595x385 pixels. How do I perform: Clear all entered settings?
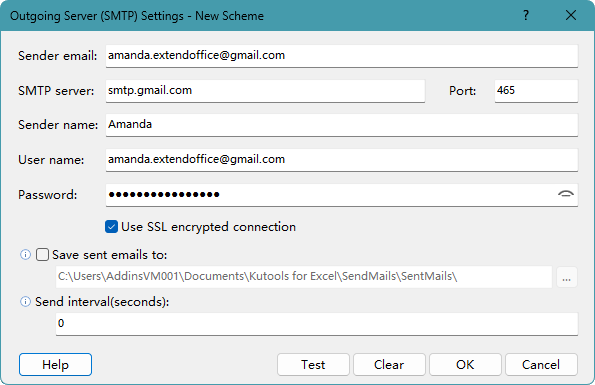[389, 365]
